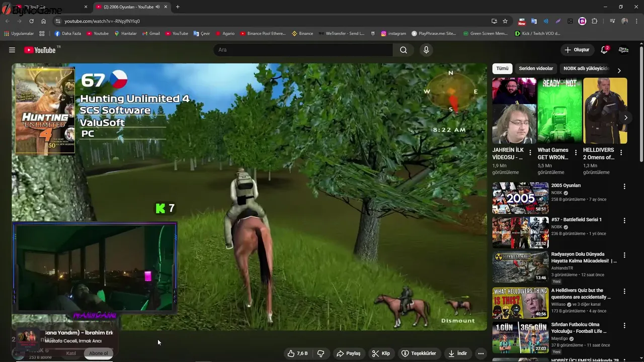Open the YouTube notifications bell
Screen dimensions: 644x362
[604, 50]
